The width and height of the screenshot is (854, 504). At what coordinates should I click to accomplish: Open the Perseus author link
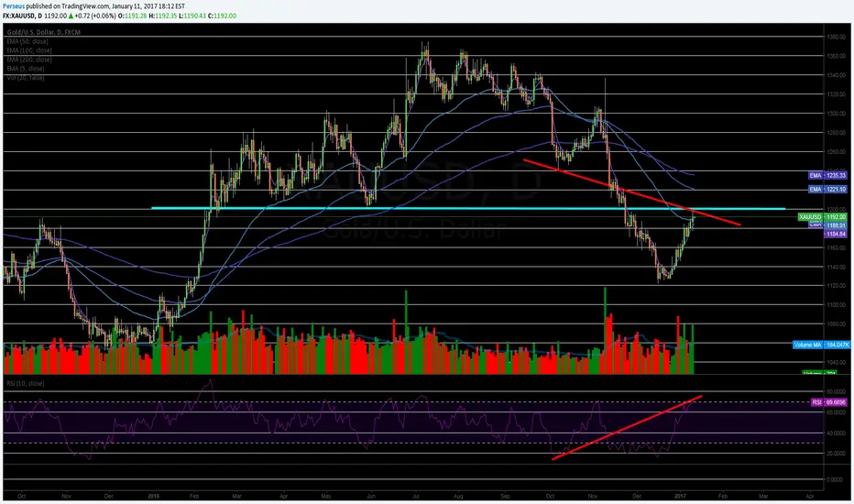click(14, 6)
